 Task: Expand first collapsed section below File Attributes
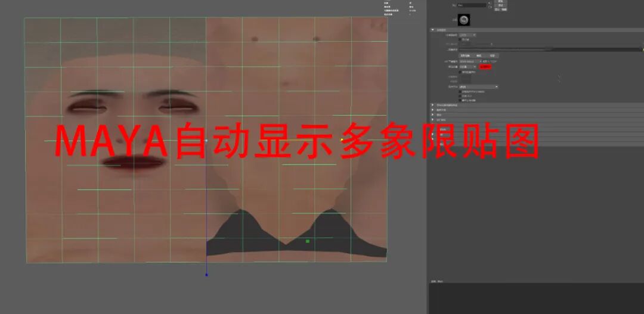click(432, 105)
